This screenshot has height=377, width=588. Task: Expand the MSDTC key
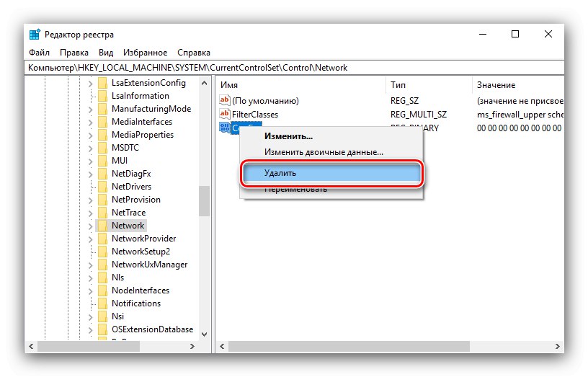click(90, 148)
